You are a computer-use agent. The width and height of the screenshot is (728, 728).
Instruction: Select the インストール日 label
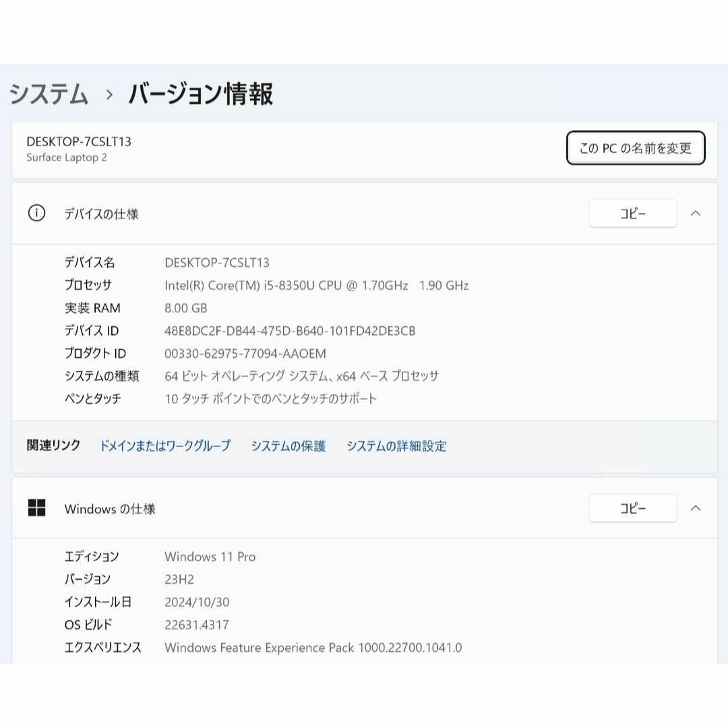click(x=98, y=602)
